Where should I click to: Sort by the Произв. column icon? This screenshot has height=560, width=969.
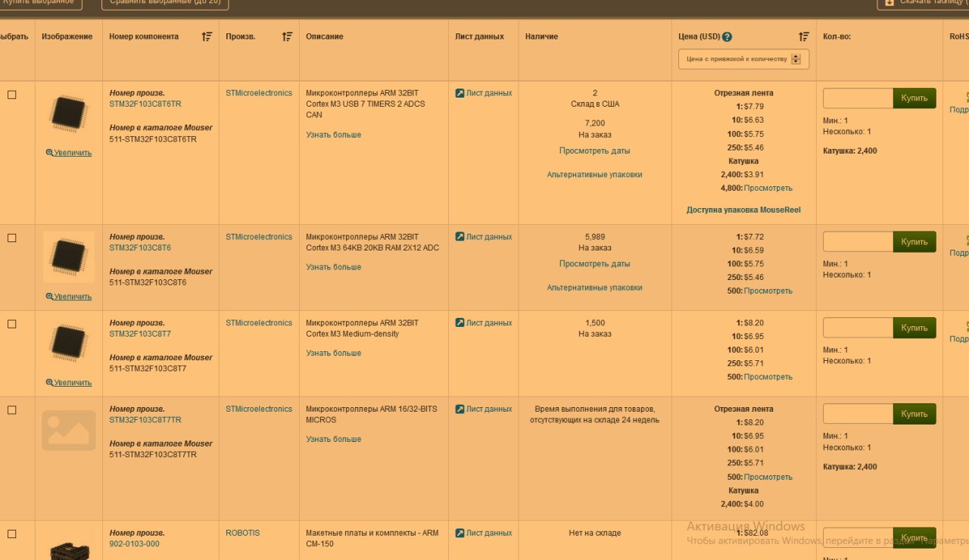pos(287,36)
